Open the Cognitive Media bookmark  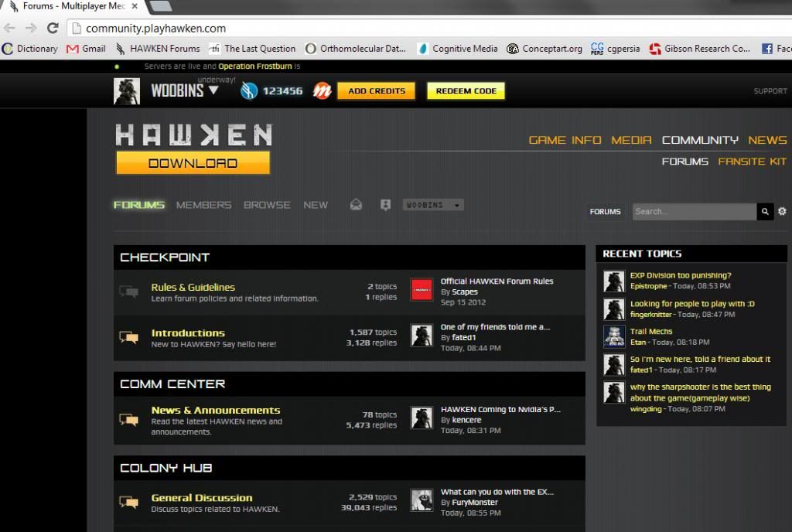click(458, 49)
